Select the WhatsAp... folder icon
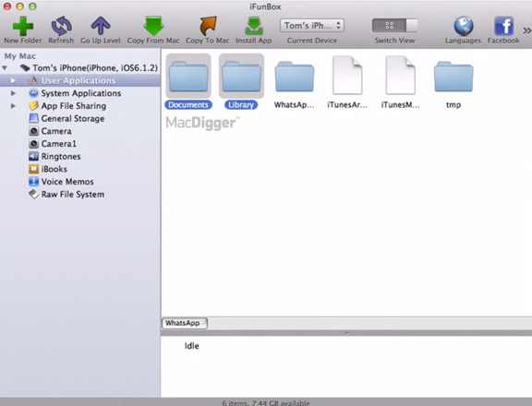 (294, 77)
